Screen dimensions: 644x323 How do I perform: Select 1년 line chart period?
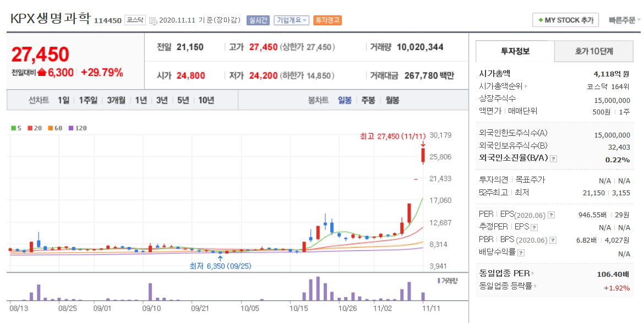[x=141, y=100]
